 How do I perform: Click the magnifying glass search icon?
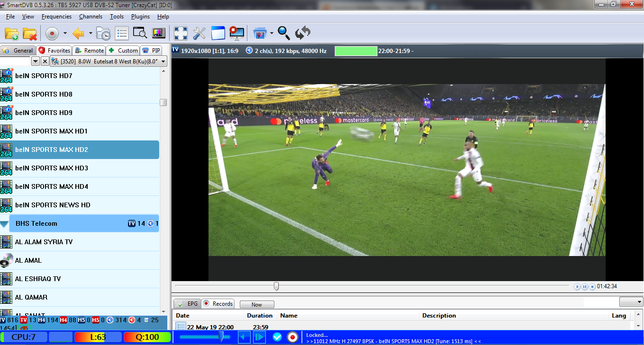(284, 33)
